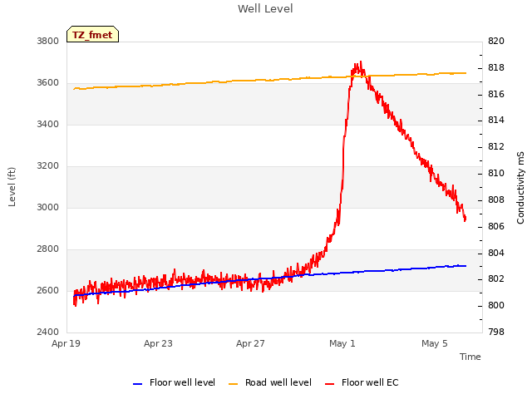The height and width of the screenshot is (399, 532).
Task: Click the 808 right axis value
Action: tap(496, 199)
